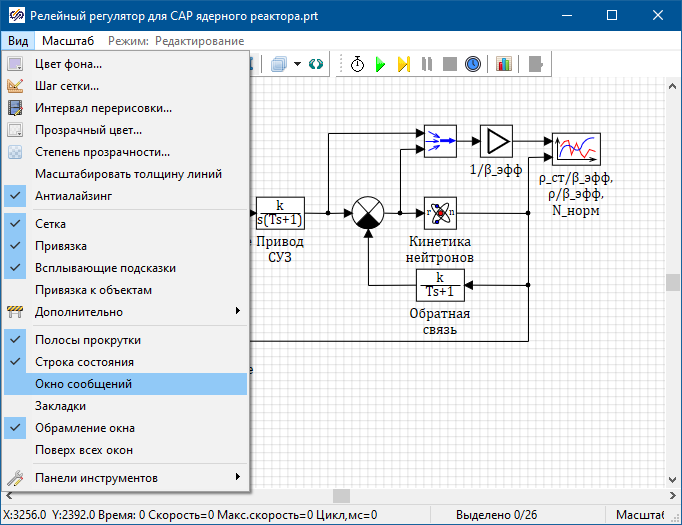Open the bar chart graphs icon
682x525 pixels.
tap(503, 64)
